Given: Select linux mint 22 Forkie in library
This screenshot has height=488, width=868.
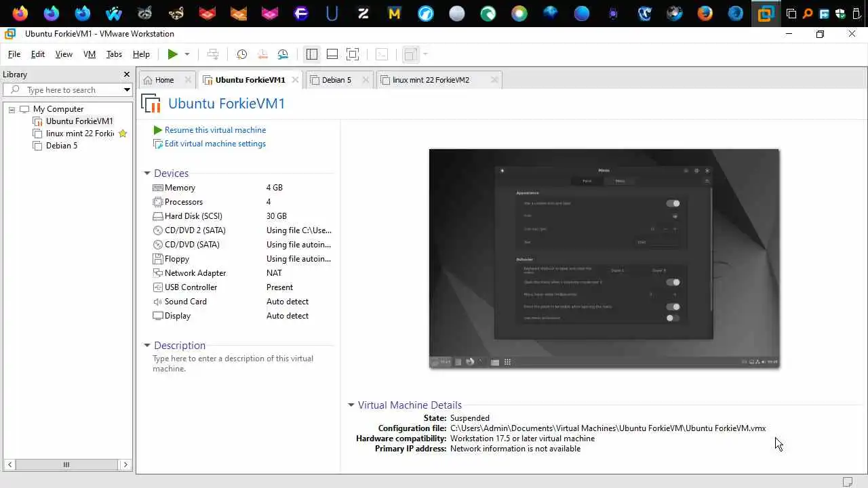Looking at the screenshot, I should [x=80, y=134].
